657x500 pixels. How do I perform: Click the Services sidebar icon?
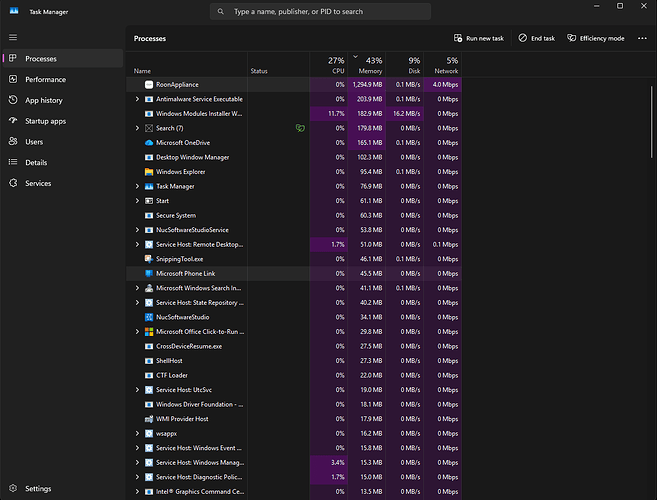(13, 183)
